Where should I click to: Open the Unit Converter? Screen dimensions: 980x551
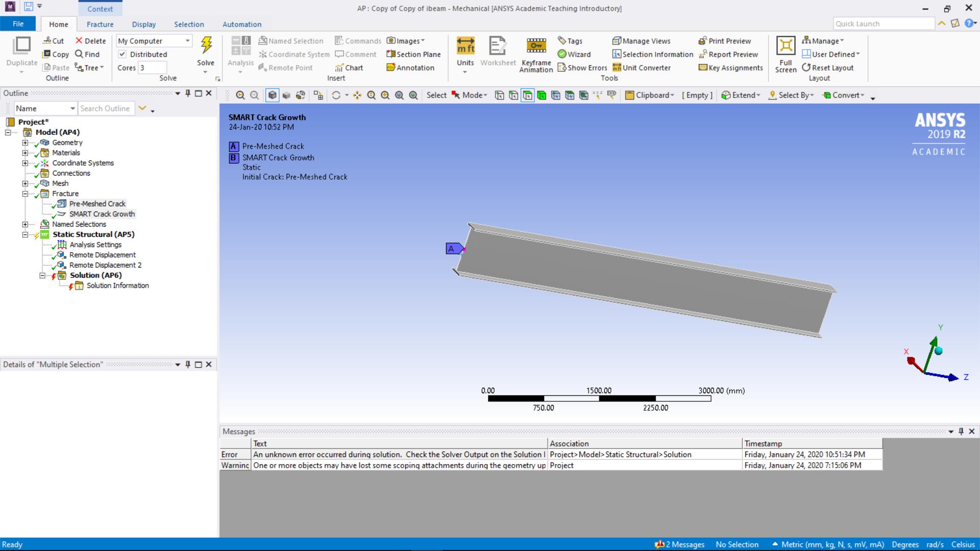click(x=642, y=67)
